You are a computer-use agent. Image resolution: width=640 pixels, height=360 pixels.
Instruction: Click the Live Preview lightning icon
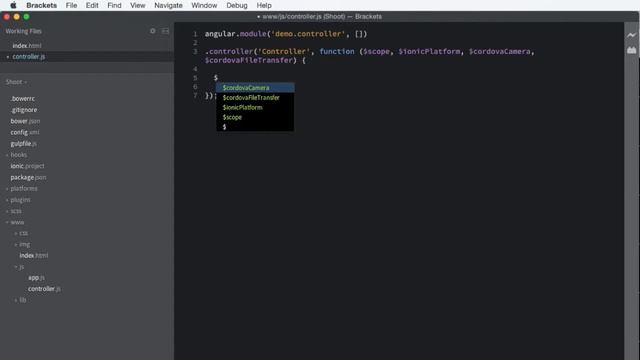click(631, 35)
